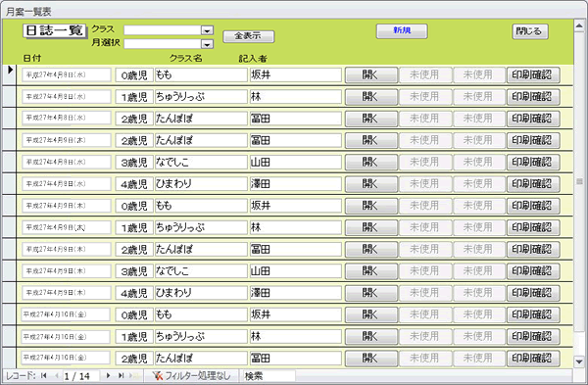The height and width of the screenshot is (385, 588).
Task: Select 山田 in the 4月8日 3歳児 row
Action: pos(296,162)
